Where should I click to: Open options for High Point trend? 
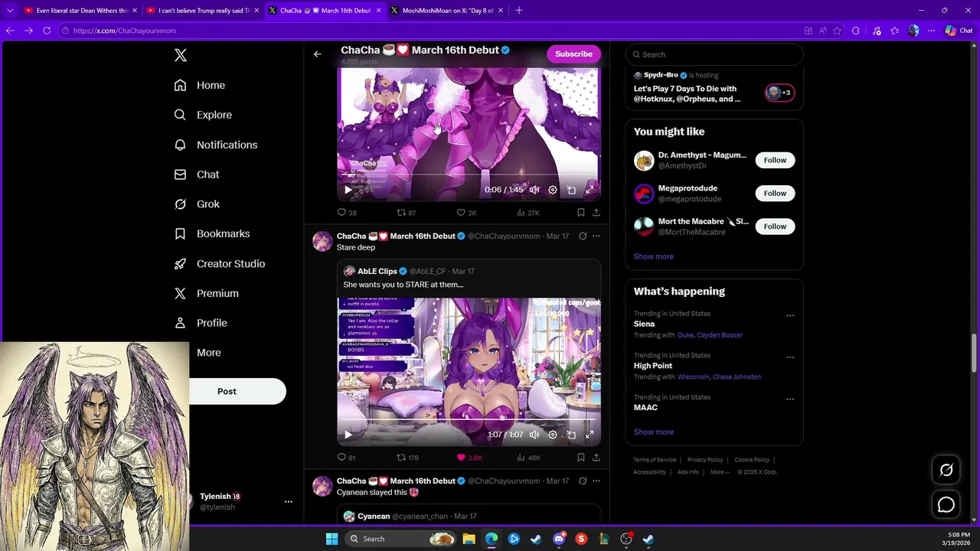coord(790,357)
